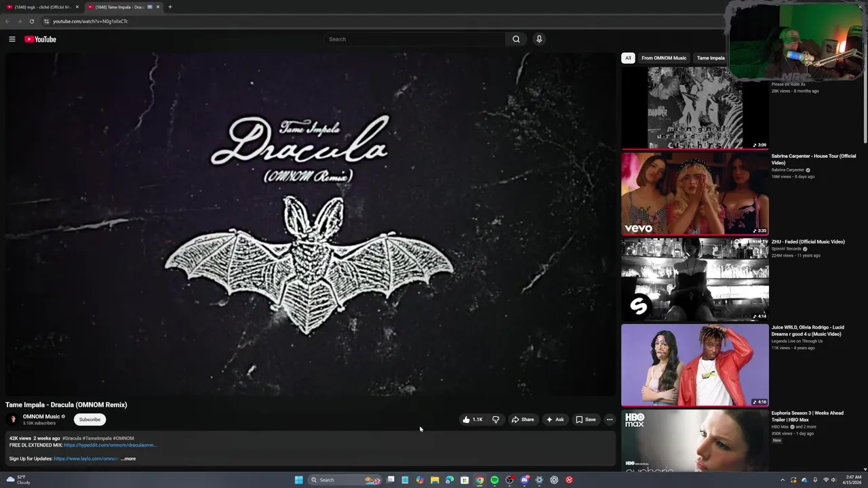Open the more actions ellipsis menu
The height and width of the screenshot is (488, 868).
(610, 420)
